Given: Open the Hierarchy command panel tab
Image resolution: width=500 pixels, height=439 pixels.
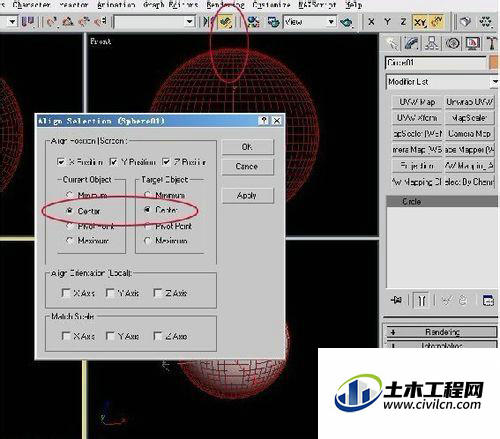Looking at the screenshot, I should coord(432,43).
